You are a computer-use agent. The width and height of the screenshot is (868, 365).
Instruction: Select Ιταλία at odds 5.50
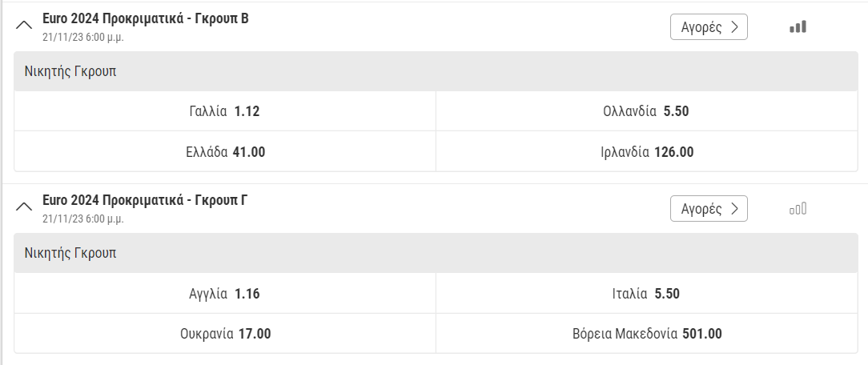tap(646, 293)
